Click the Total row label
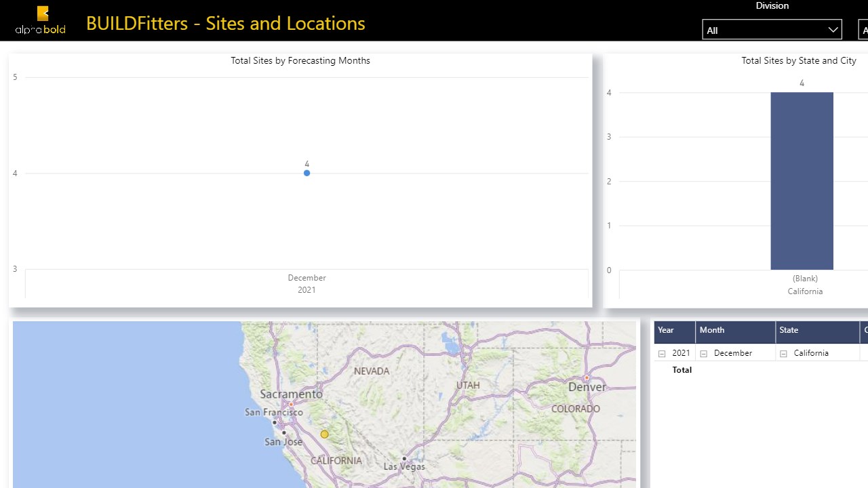This screenshot has width=868, height=488. point(682,370)
